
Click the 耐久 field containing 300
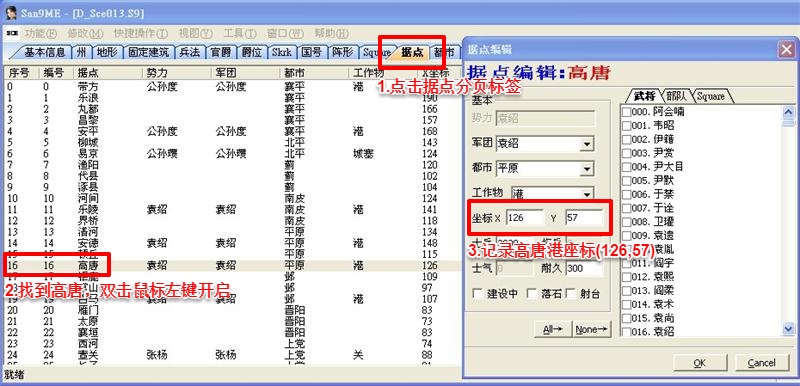coord(584,268)
